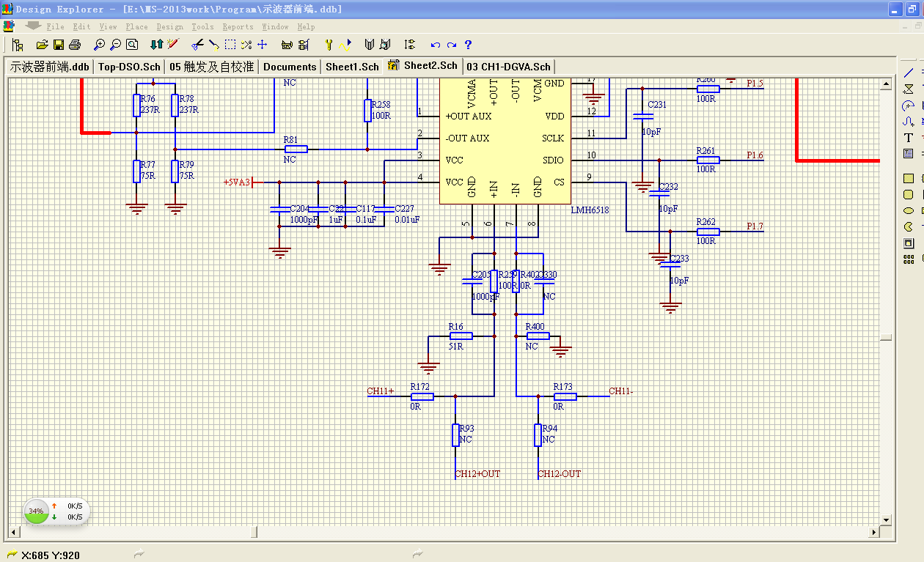This screenshot has width=924, height=562.
Task: Open the Reports menu
Action: pos(238,26)
